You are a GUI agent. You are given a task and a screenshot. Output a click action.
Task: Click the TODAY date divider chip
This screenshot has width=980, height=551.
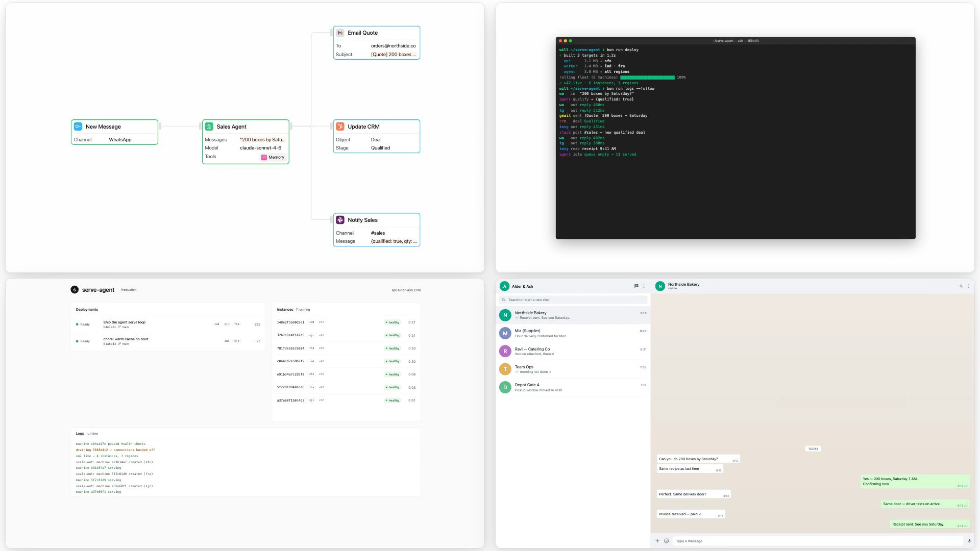point(813,449)
